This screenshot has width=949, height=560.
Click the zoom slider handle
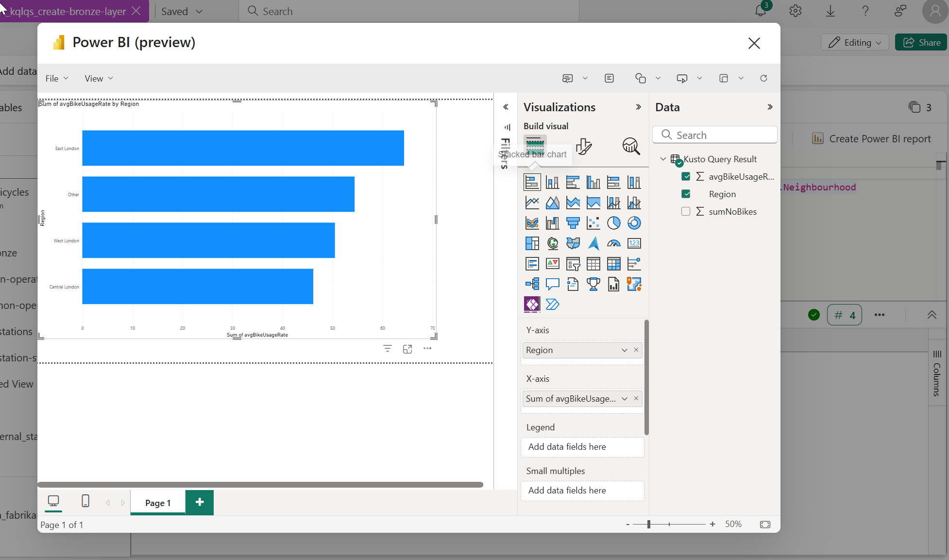[648, 524]
